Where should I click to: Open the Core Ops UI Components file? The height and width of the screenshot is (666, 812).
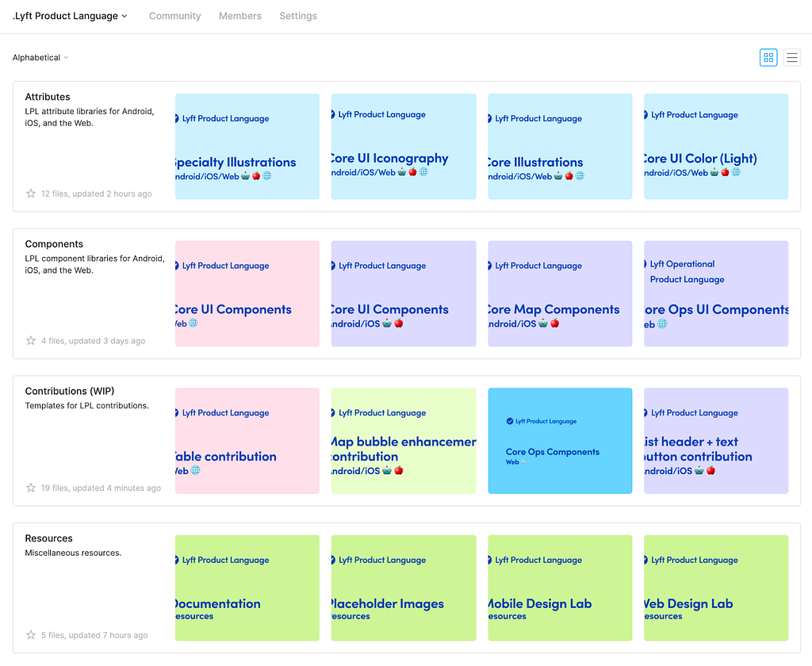716,293
